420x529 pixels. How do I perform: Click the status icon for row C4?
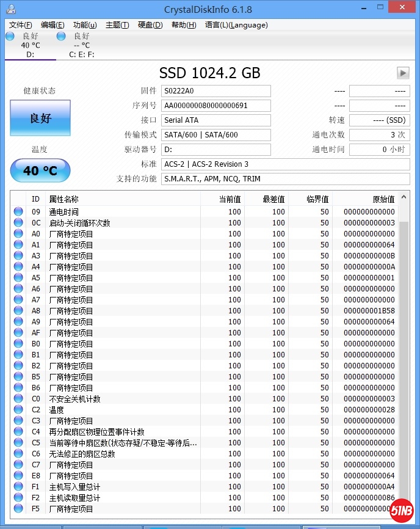coord(18,431)
